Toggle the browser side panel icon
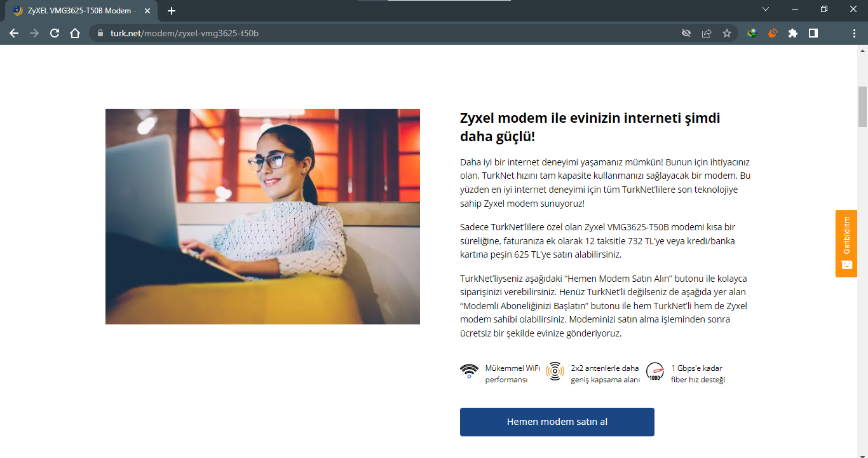868x458 pixels. tap(813, 33)
